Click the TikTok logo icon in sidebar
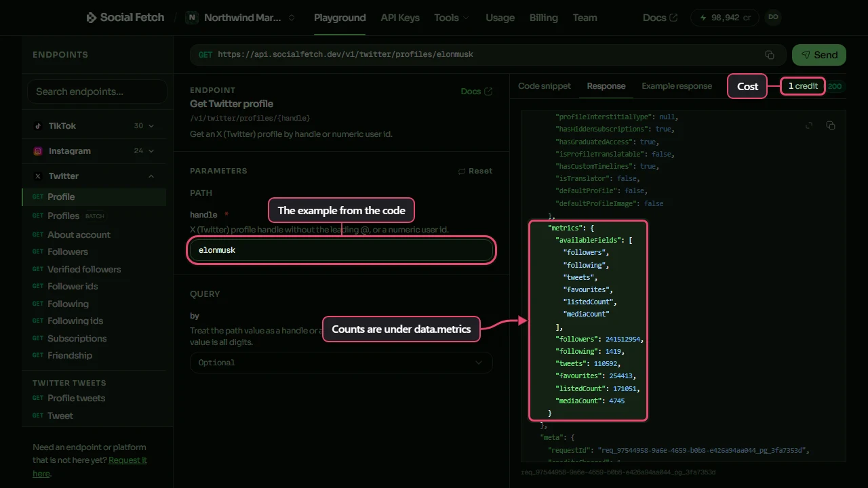 (x=38, y=126)
